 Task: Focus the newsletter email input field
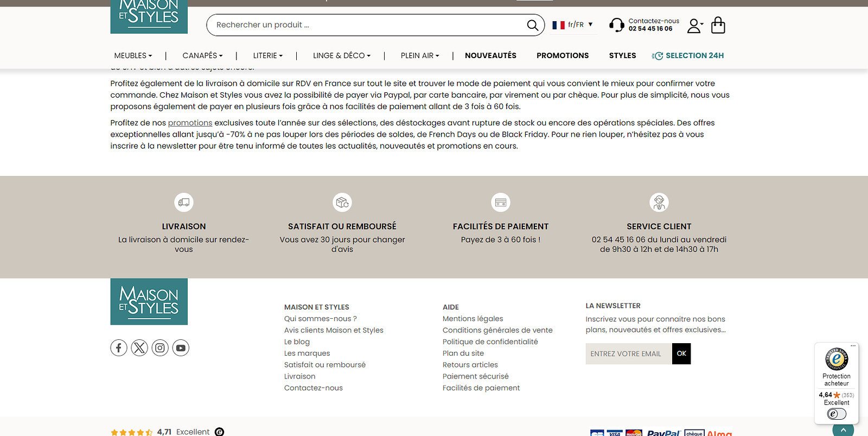tap(629, 353)
